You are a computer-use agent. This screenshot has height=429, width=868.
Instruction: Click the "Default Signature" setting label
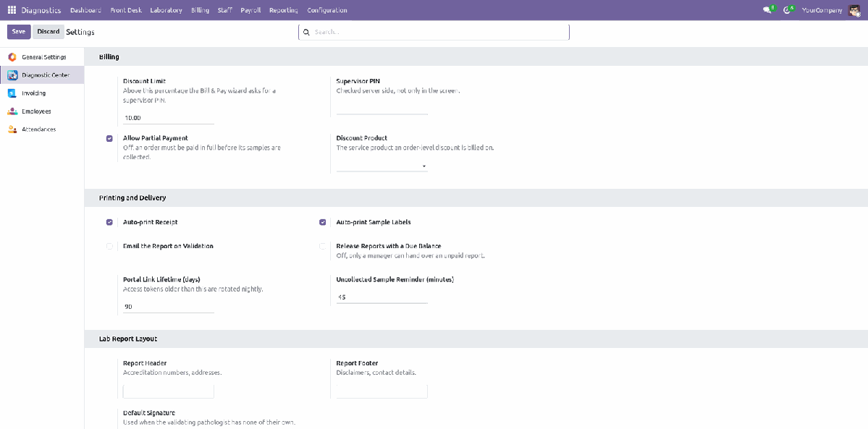pyautogui.click(x=149, y=413)
